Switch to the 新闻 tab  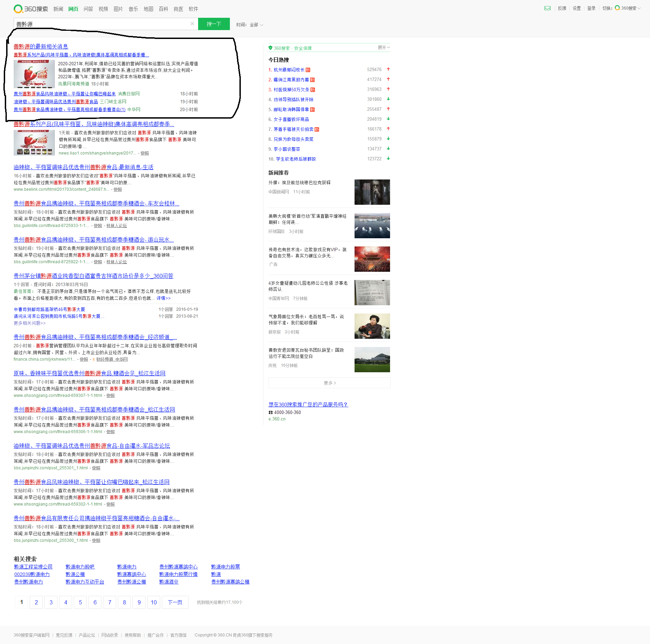click(x=58, y=9)
